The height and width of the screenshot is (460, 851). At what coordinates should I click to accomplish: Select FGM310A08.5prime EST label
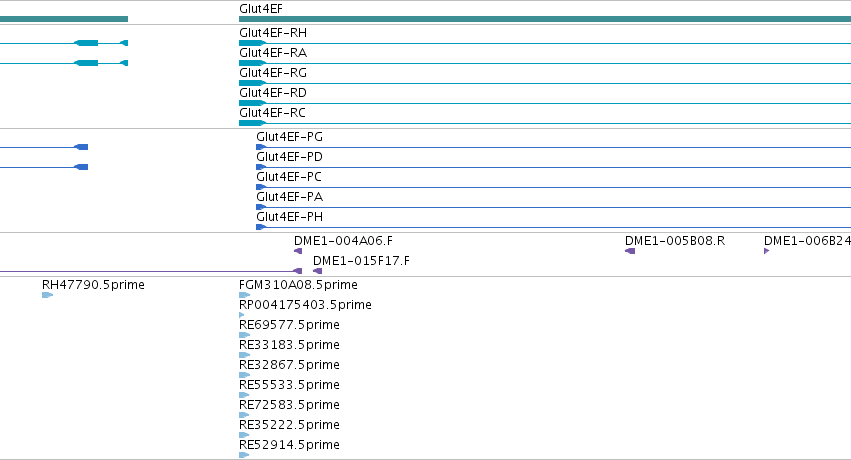(x=298, y=285)
